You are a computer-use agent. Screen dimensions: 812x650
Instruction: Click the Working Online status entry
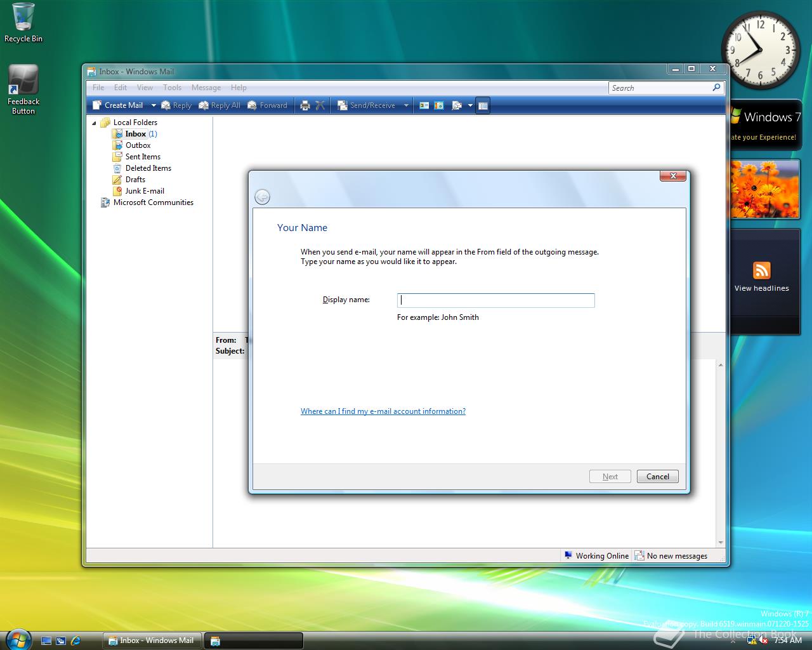[x=596, y=556]
